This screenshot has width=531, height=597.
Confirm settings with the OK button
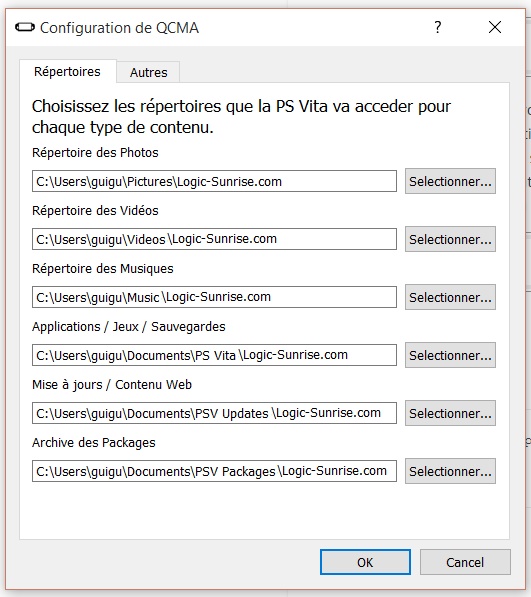tap(365, 562)
